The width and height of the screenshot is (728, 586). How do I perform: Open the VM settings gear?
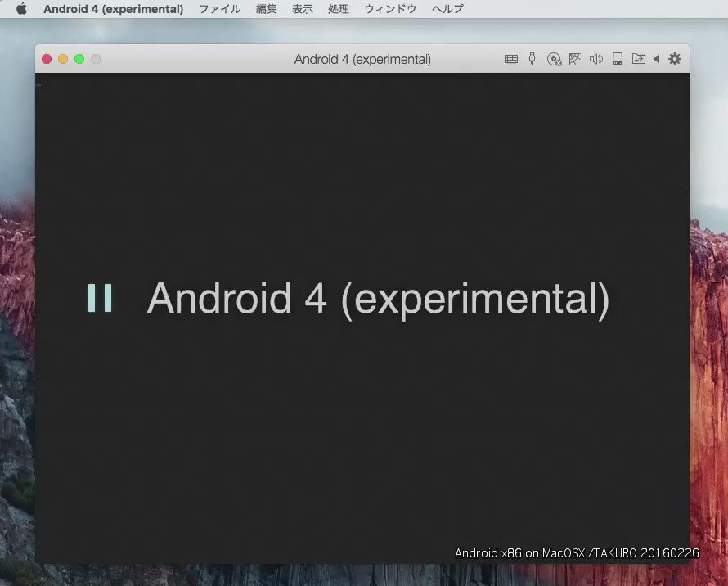pyautogui.click(x=675, y=59)
